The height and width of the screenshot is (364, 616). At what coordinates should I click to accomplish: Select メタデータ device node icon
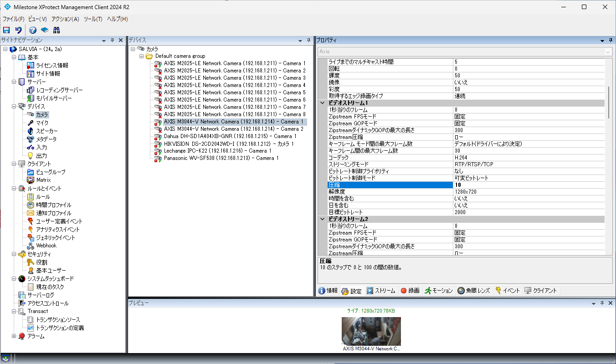point(31,139)
